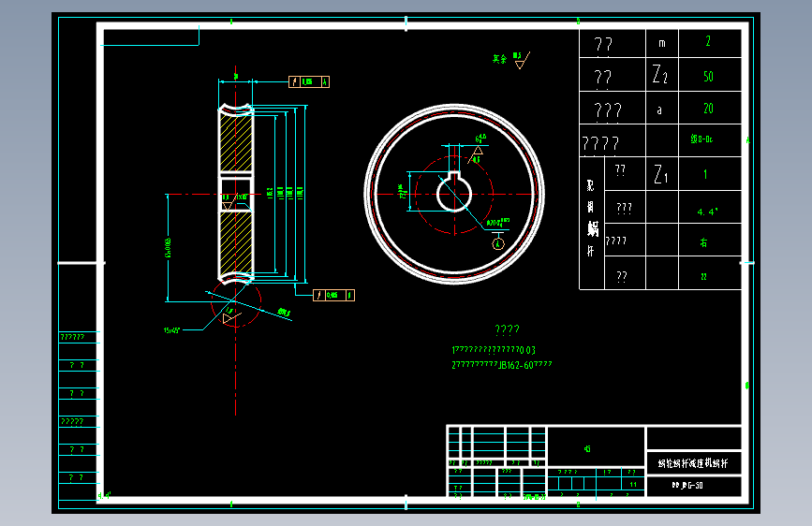Click the '?????' label in the left margin strip
This screenshot has height=526, width=812.
[x=72, y=421]
